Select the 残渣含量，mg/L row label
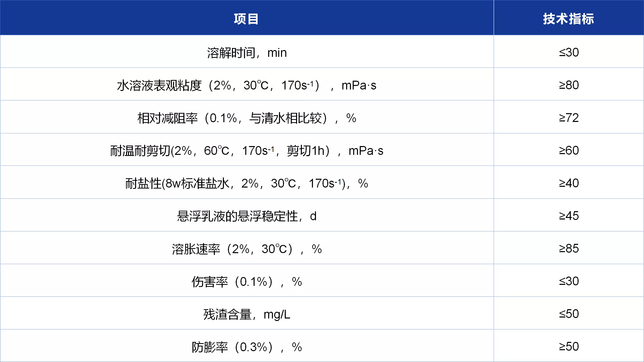This screenshot has width=644, height=362. (x=247, y=314)
